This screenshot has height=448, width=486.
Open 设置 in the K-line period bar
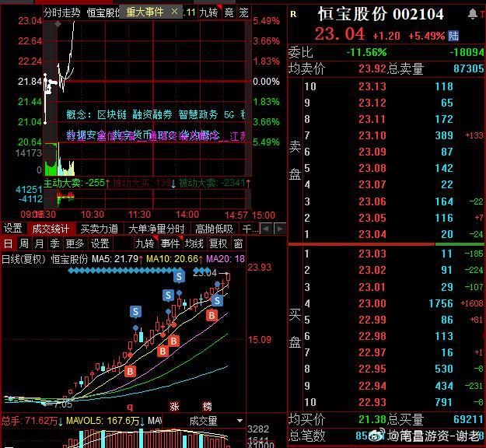[x=100, y=243]
